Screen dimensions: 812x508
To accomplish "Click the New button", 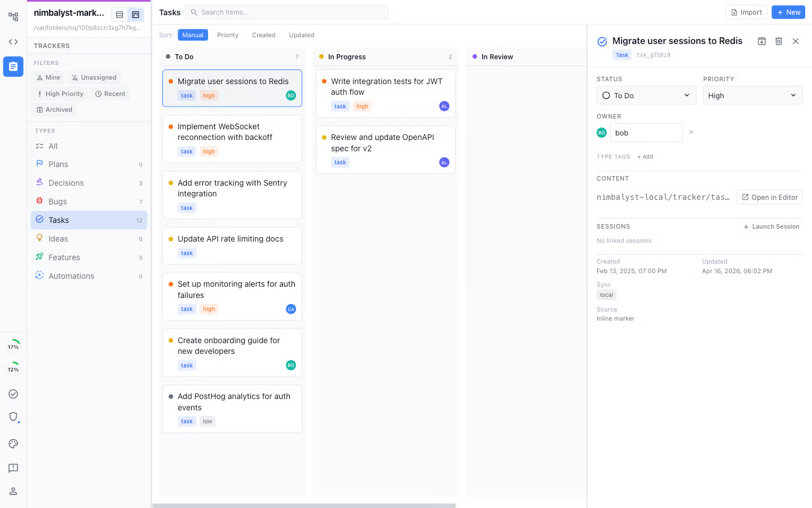I will click(788, 12).
